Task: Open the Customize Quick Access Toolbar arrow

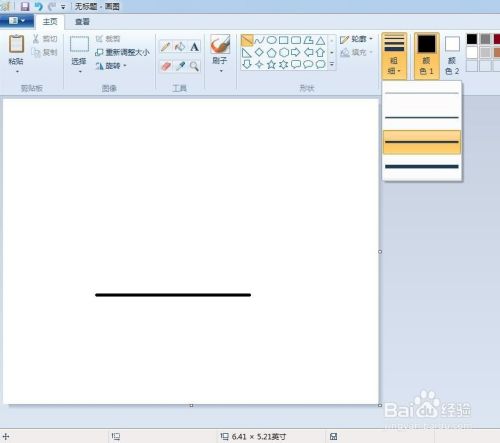Action: point(63,7)
